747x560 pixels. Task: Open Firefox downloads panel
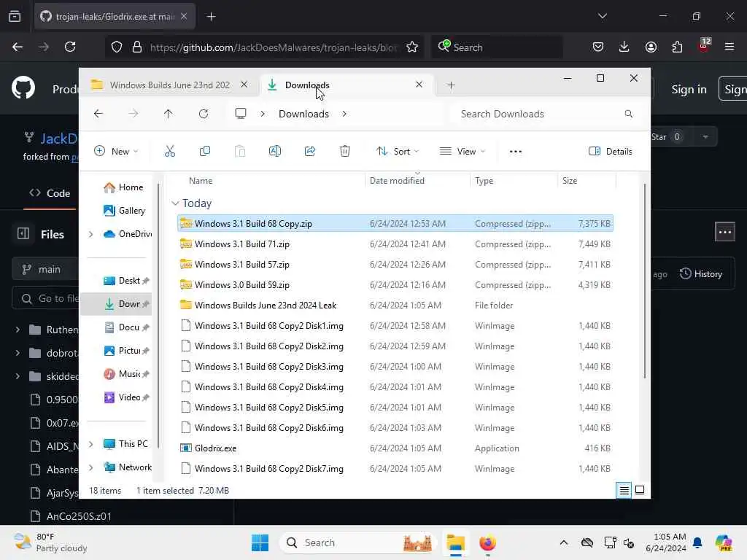[624, 47]
